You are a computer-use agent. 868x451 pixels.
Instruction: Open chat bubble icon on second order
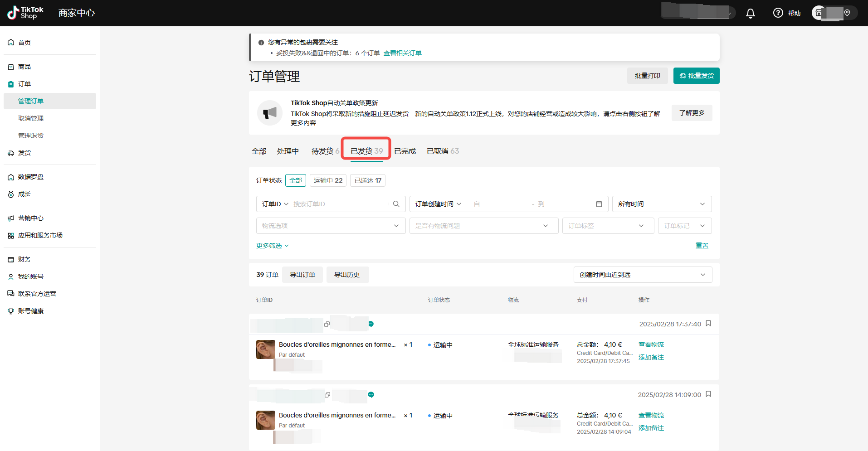[x=371, y=395]
